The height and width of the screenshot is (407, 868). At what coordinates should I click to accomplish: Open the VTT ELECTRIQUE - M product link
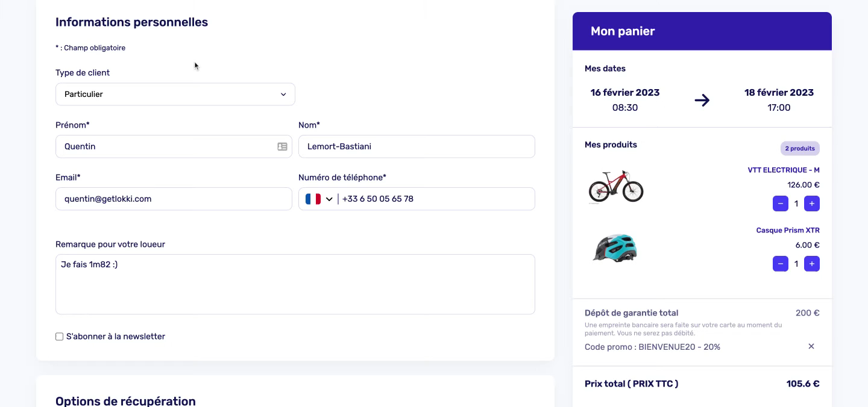pyautogui.click(x=784, y=170)
